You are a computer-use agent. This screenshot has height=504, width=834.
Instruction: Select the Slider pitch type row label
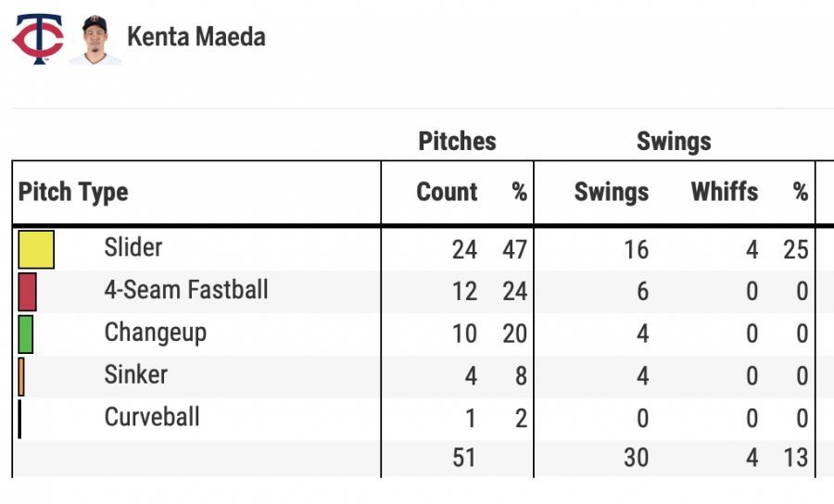[x=133, y=247]
